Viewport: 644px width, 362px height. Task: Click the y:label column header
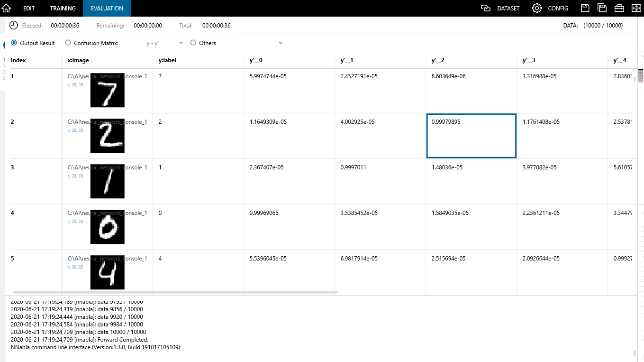[x=167, y=60]
